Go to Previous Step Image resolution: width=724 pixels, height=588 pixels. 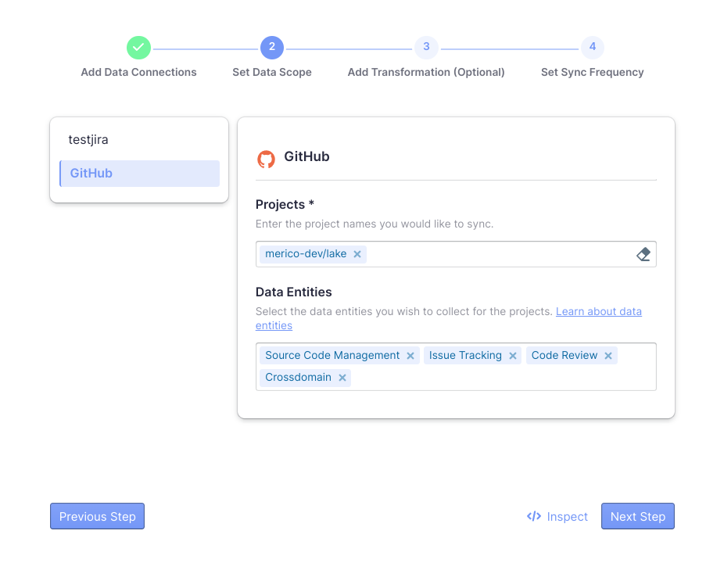98,516
